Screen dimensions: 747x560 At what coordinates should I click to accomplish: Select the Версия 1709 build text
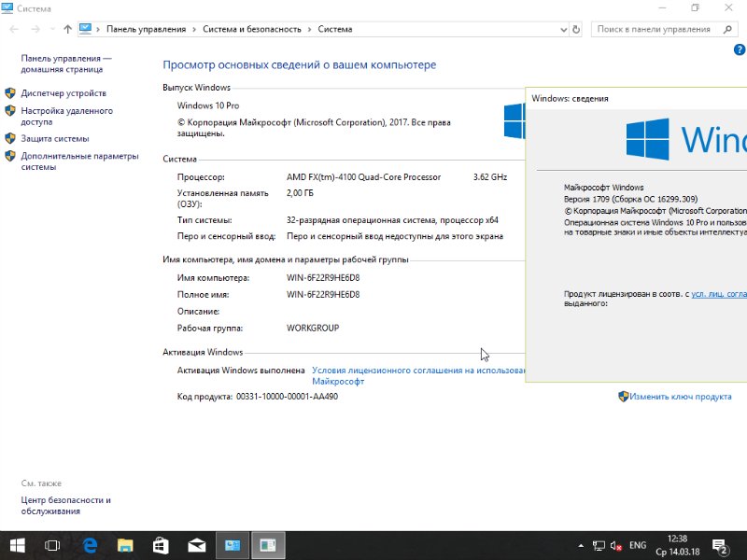tap(631, 199)
